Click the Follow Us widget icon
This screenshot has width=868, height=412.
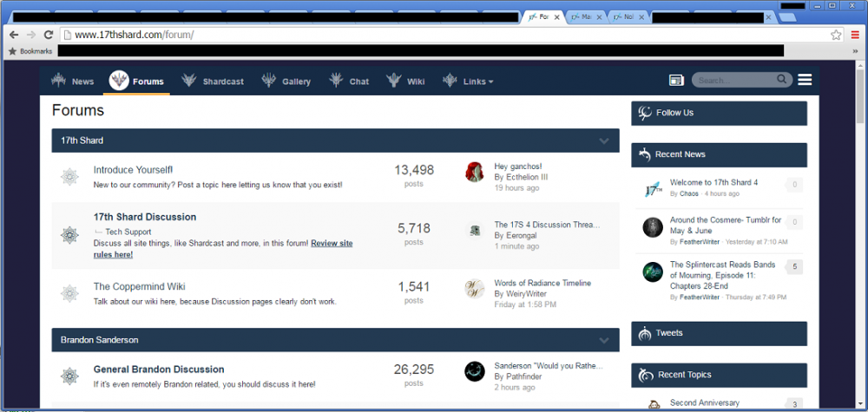point(645,113)
